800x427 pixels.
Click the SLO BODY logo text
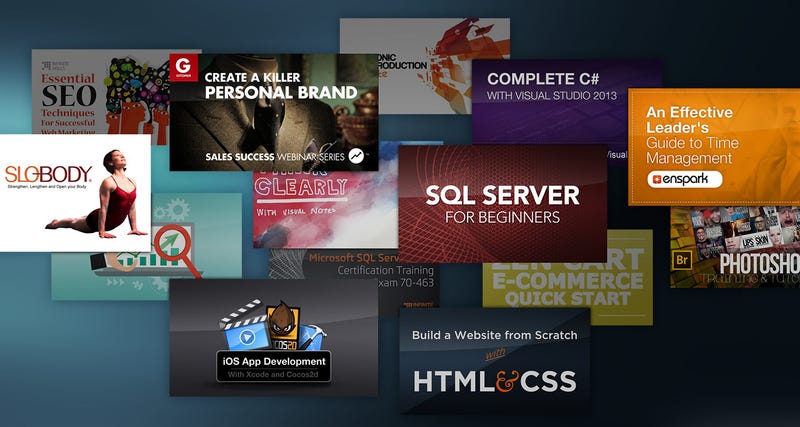pos(48,174)
